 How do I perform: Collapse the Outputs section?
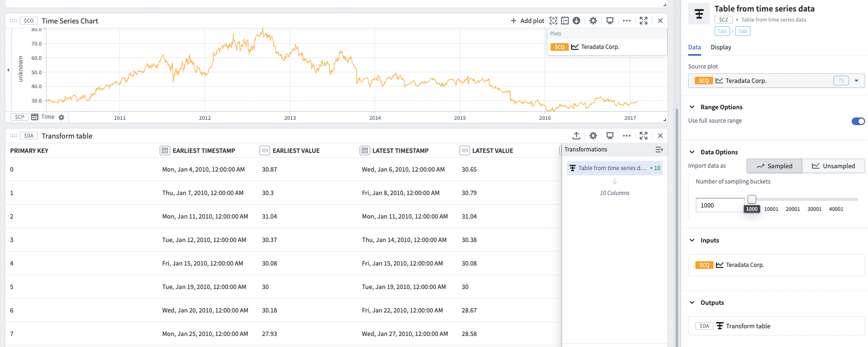tap(692, 302)
